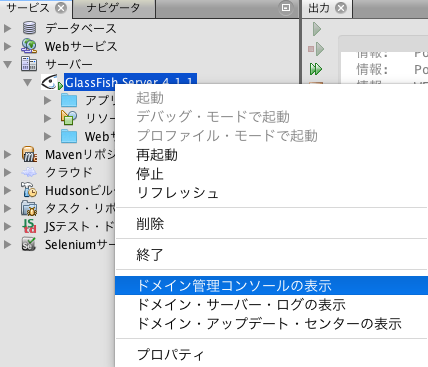Switch to the ナビゲータ tab

[113, 8]
